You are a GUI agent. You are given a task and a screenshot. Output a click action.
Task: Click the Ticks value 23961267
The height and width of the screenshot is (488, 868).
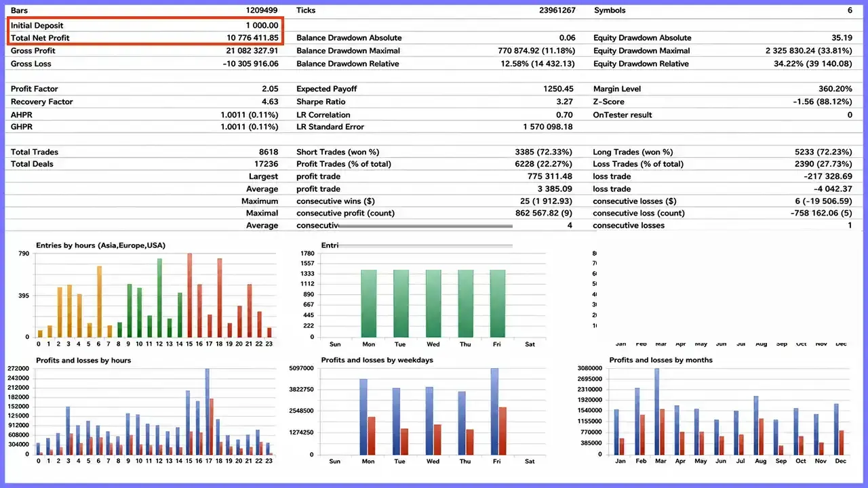pyautogui.click(x=557, y=11)
